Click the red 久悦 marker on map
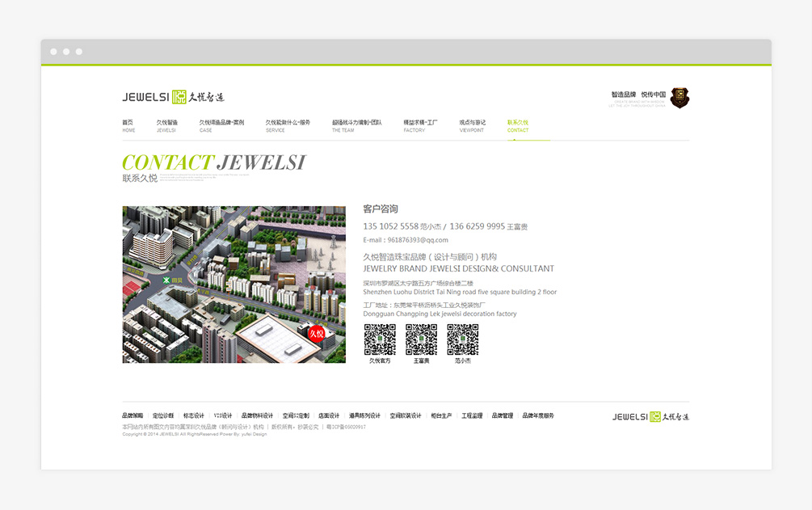The height and width of the screenshot is (510, 812). tap(316, 333)
